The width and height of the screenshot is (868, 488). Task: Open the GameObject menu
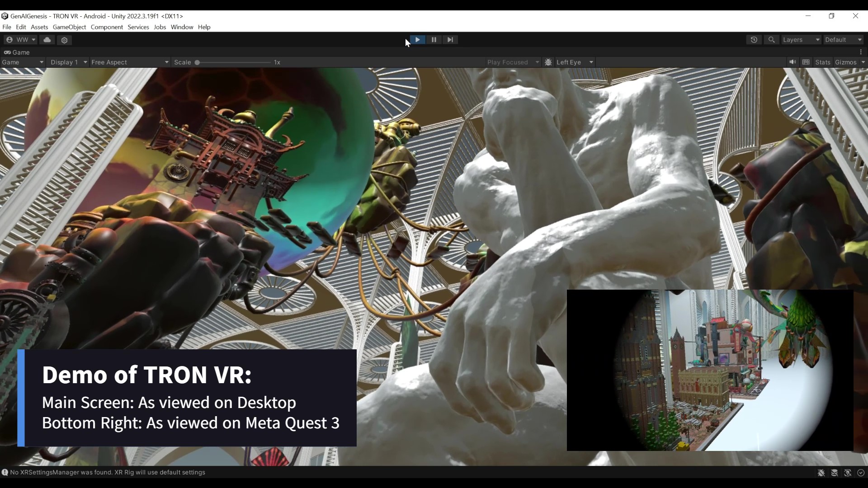(x=69, y=27)
